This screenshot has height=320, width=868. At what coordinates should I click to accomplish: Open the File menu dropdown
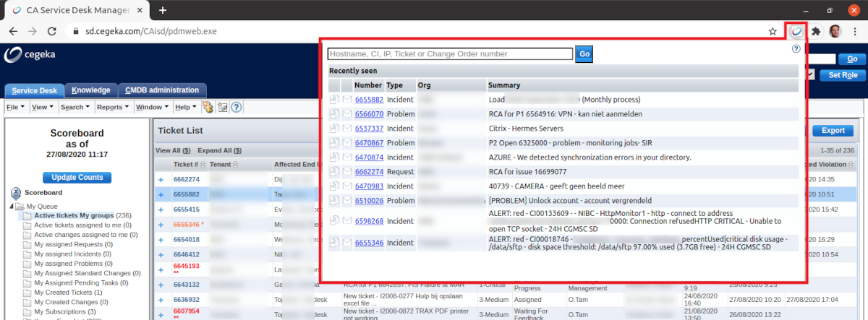point(15,107)
